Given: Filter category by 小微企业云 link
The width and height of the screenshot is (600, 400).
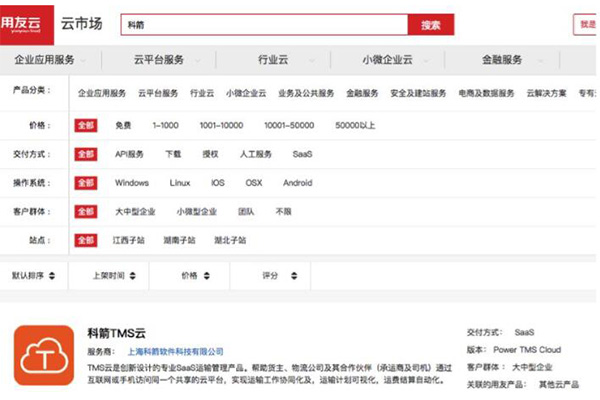Looking at the screenshot, I should [x=246, y=93].
